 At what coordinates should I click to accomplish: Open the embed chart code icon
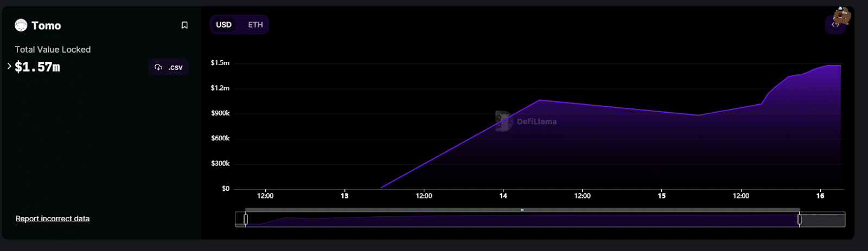[834, 25]
